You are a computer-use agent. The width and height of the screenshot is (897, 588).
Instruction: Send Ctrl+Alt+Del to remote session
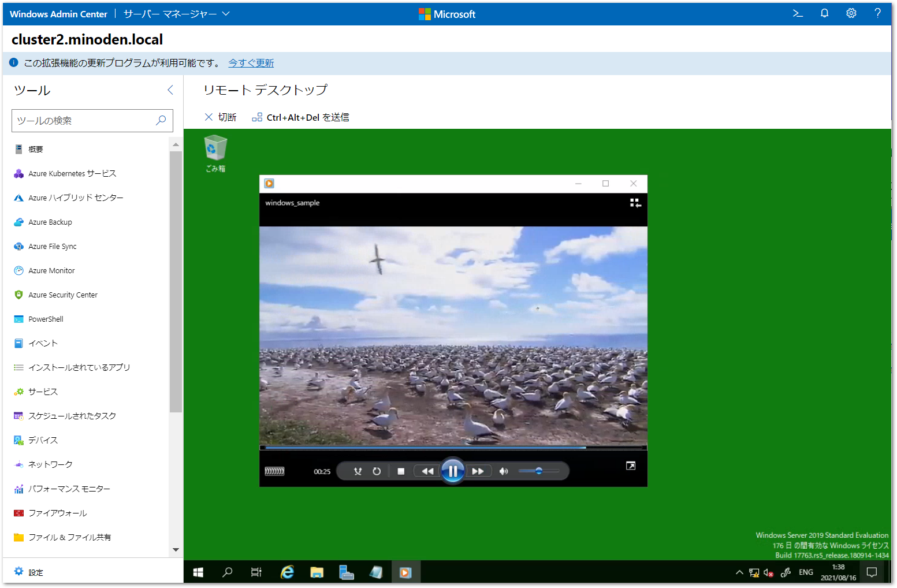pos(300,117)
